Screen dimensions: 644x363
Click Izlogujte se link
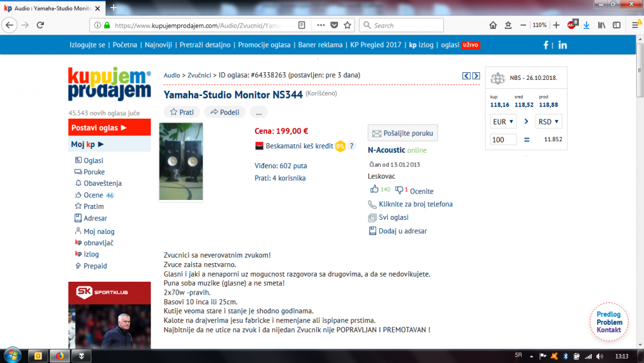88,44
